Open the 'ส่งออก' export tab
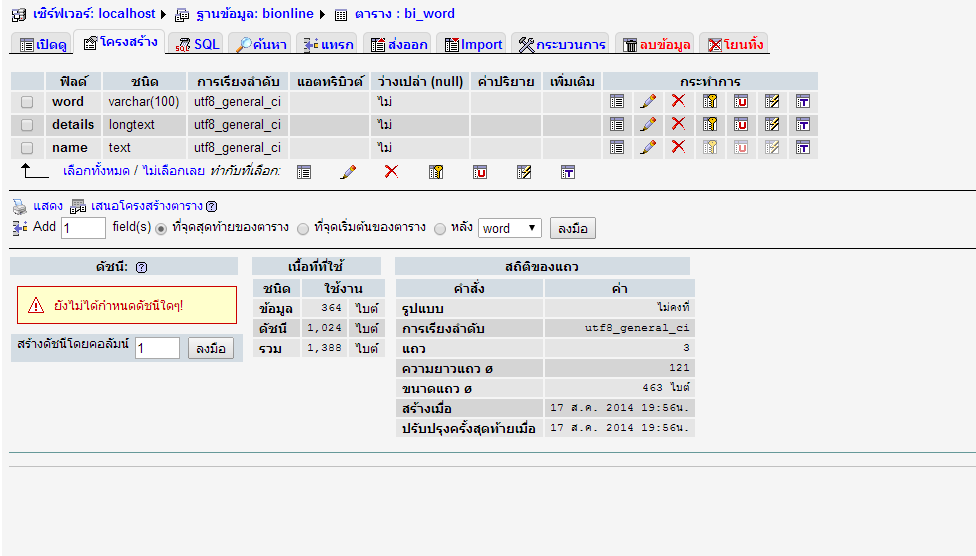 (x=398, y=44)
